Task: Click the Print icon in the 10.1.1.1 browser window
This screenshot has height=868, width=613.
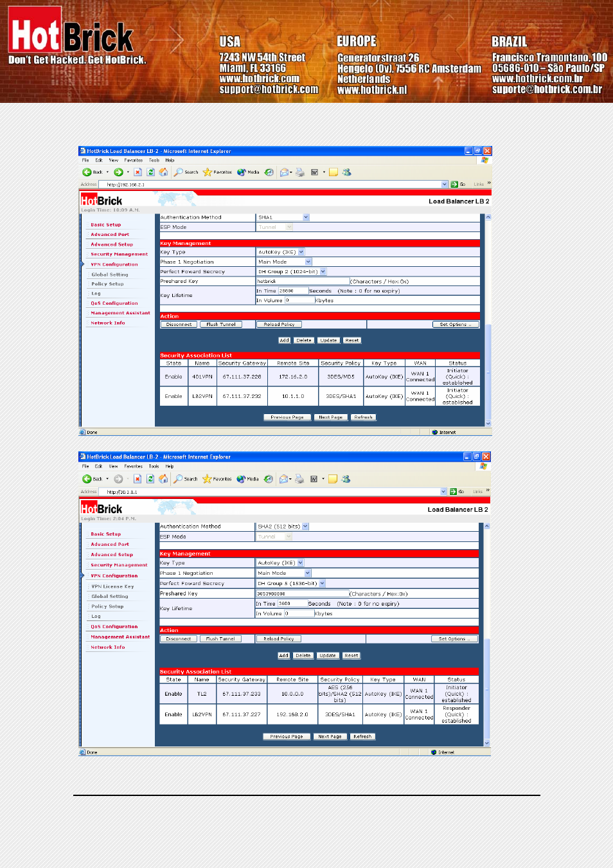Action: [299, 479]
